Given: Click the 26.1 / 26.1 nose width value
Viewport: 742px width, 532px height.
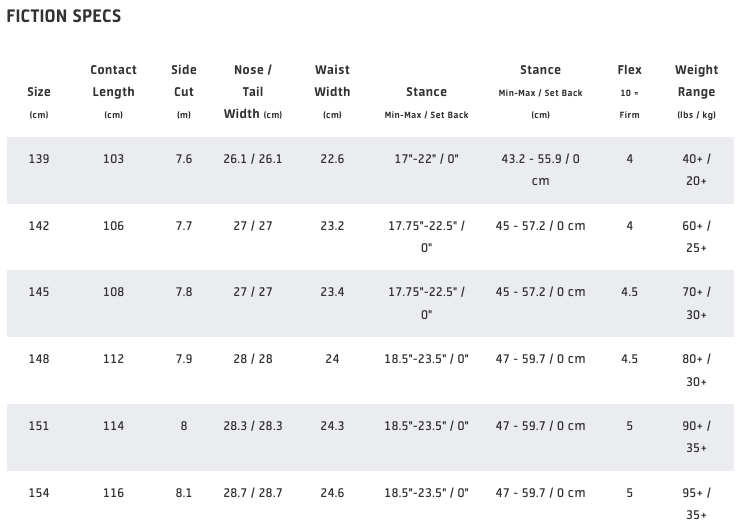Looking at the screenshot, I should [253, 159].
